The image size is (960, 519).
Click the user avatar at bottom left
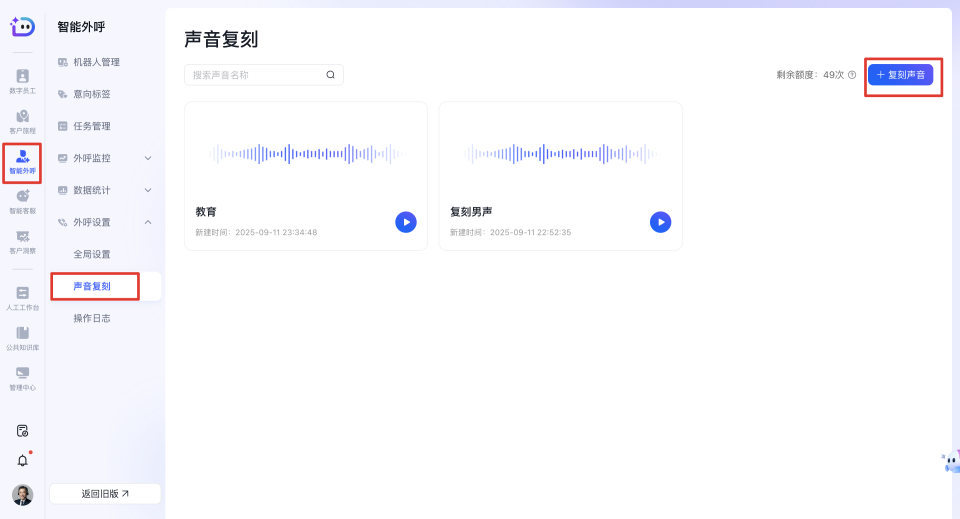[x=22, y=494]
